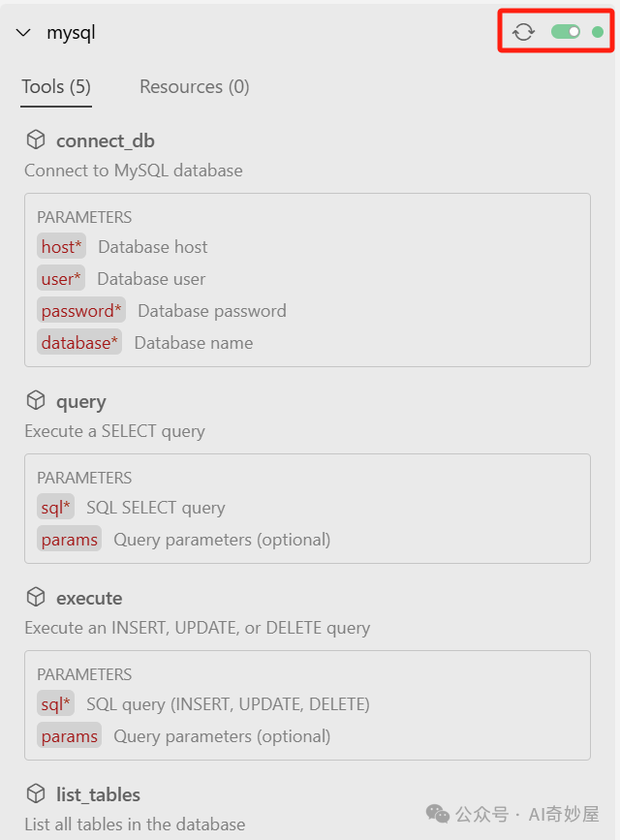Click the database* parameter tag
This screenshot has height=840, width=620.
[x=79, y=343]
